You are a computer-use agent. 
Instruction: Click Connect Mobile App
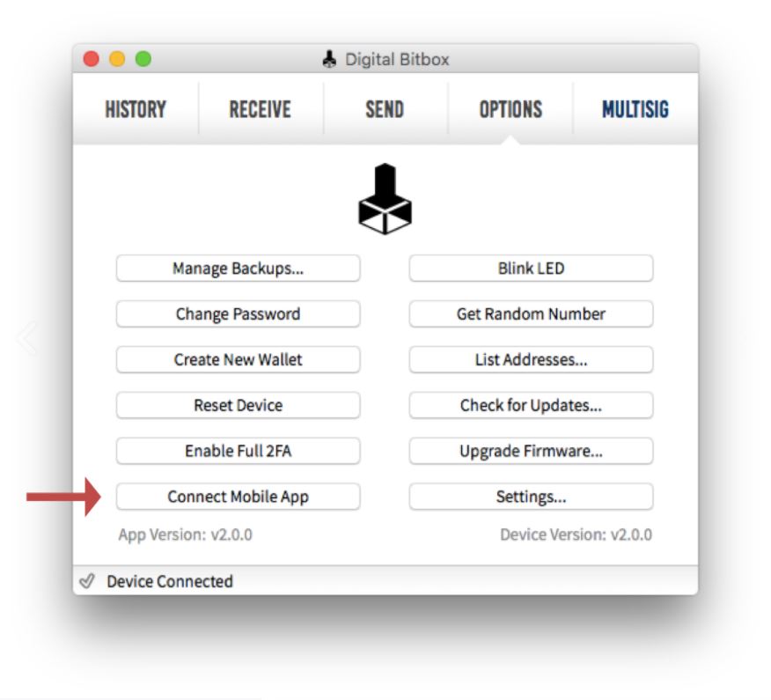click(238, 497)
